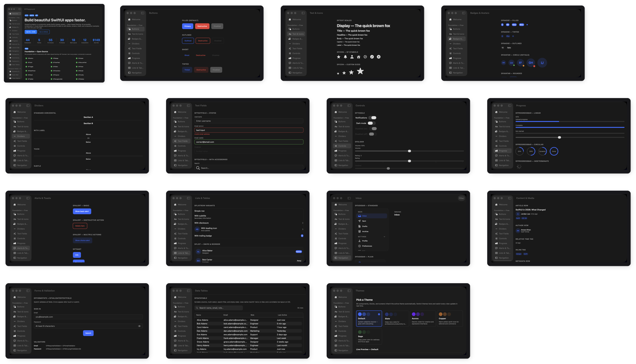Click the star icon in Text & Icons SF Symbols row
Viewport: 636px width, 364px height.
pyautogui.click(x=339, y=57)
